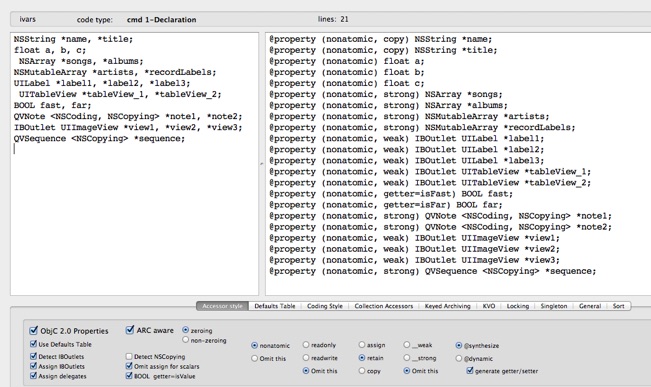Click the getter=isFar BOOL far output line
Image resolution: width=651 pixels, height=387 pixels.
[x=386, y=205]
